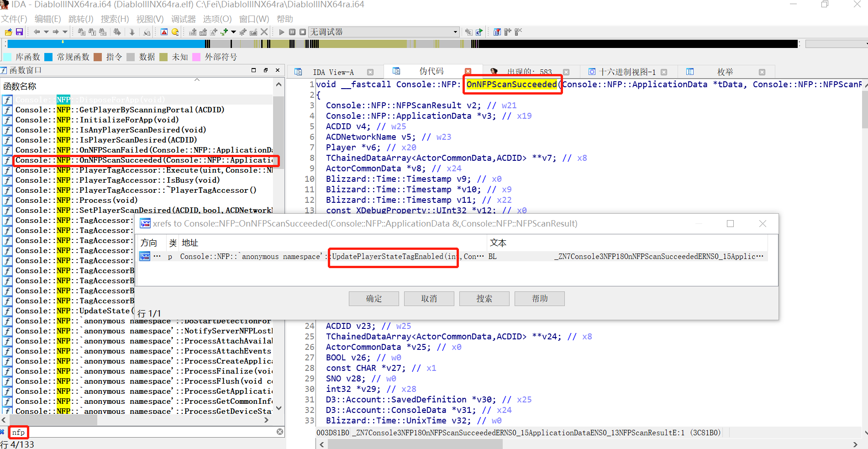Click the yellow circle toolbar icon

(x=175, y=32)
